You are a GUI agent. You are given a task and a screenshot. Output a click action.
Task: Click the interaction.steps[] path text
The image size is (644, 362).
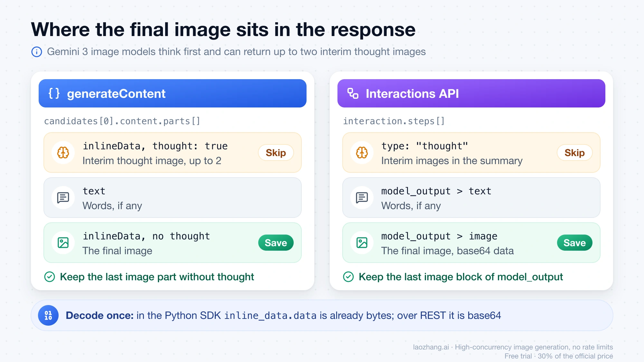tap(394, 121)
